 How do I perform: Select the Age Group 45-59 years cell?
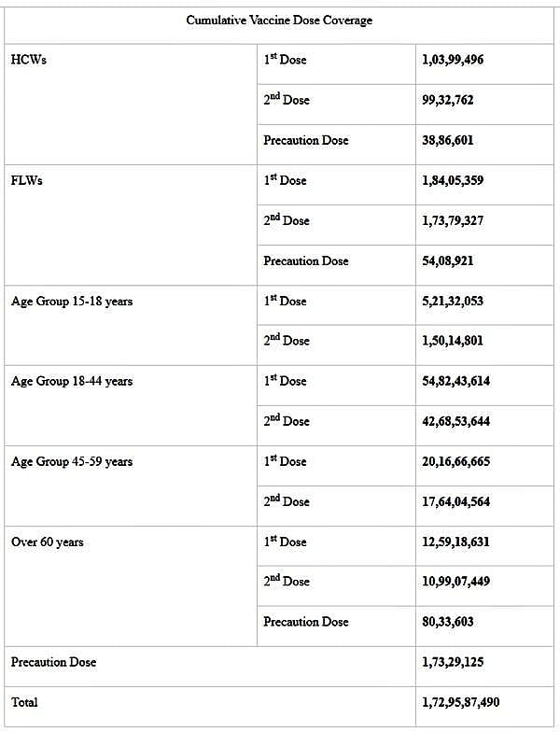[x=72, y=461]
